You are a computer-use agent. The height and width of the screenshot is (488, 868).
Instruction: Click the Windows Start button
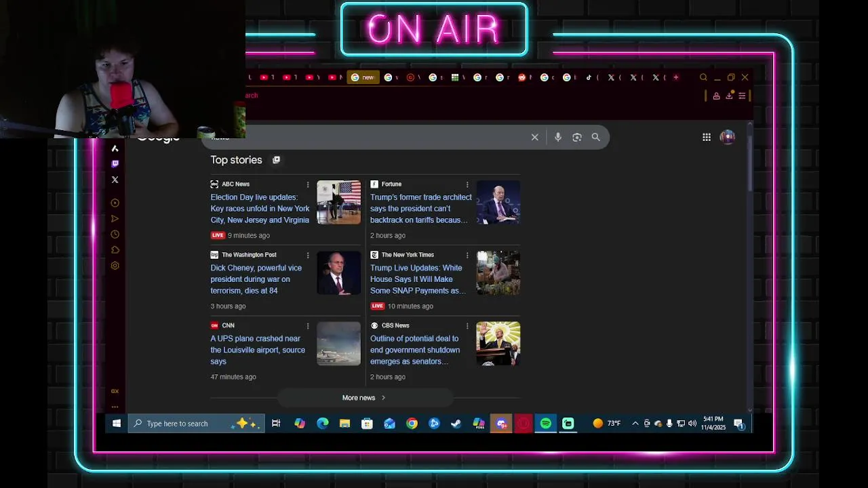pos(117,424)
